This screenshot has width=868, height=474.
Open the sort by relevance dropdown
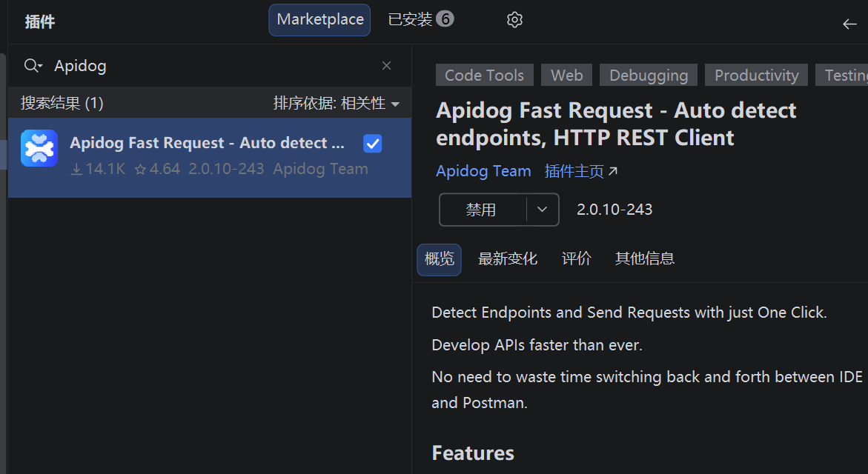(336, 103)
